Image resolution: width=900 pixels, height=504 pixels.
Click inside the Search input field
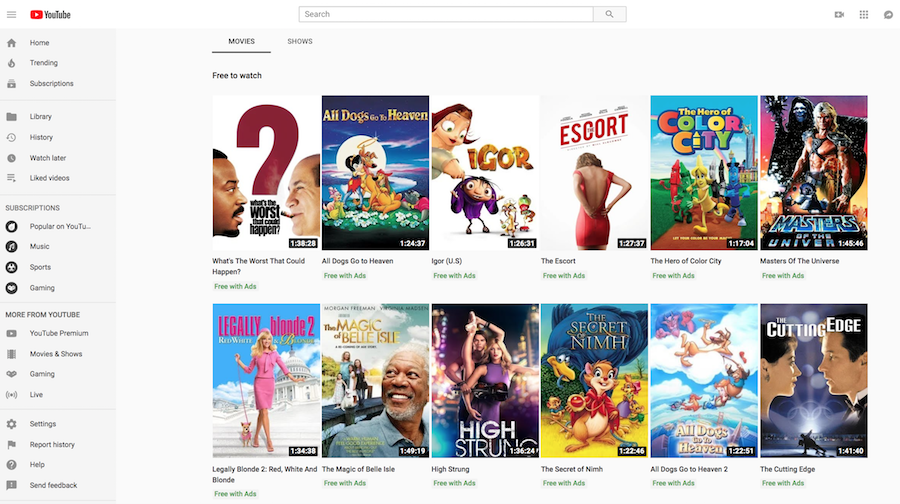445,15
